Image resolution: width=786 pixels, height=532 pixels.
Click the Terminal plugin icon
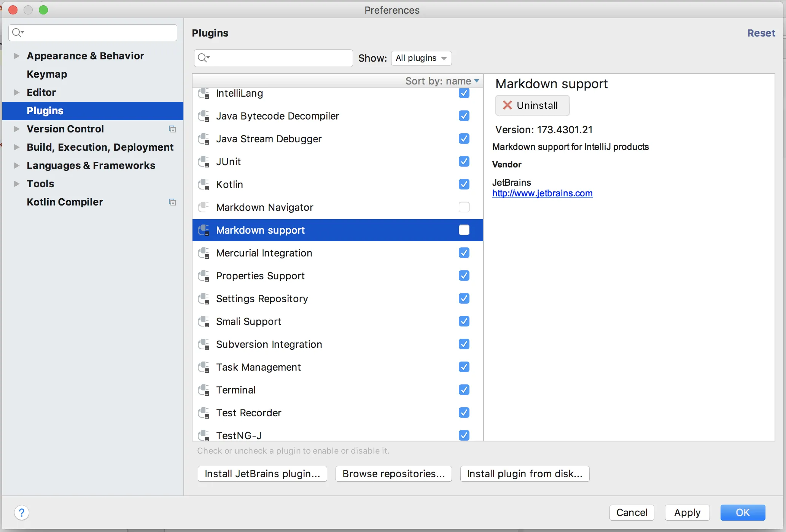[204, 390]
